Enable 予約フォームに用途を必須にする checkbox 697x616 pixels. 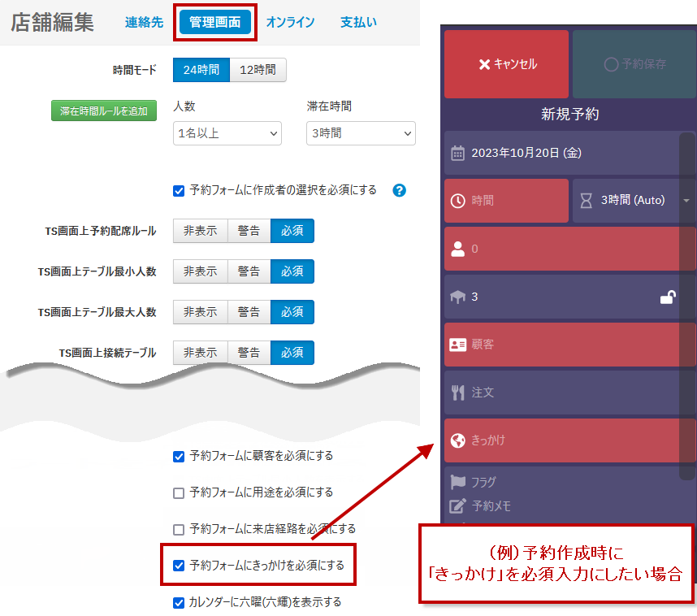(179, 492)
